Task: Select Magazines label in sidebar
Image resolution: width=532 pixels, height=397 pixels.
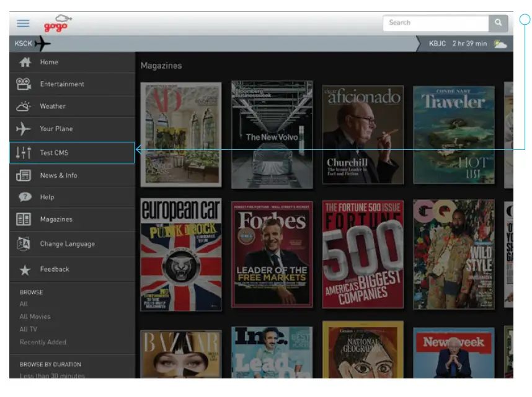Action: click(x=56, y=219)
